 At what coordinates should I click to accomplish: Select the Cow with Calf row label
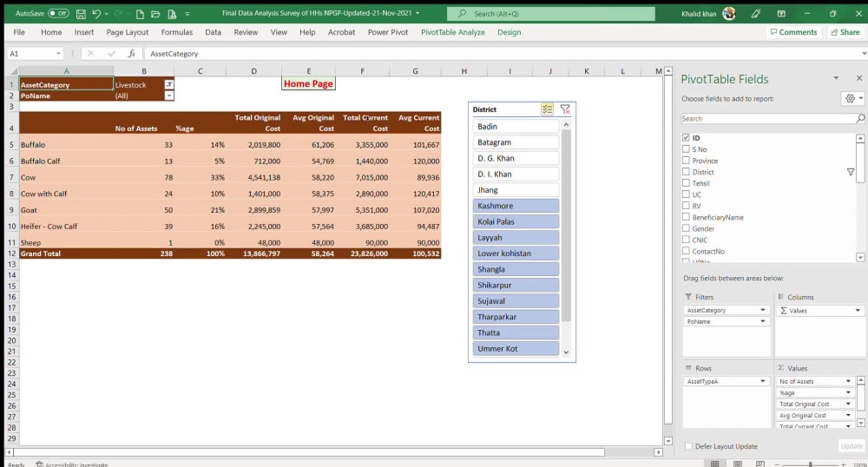click(67, 194)
